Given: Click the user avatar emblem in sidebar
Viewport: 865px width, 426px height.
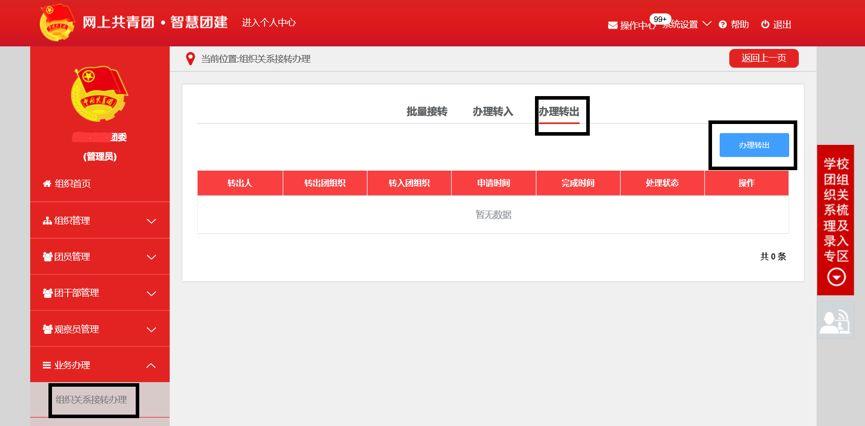Looking at the screenshot, I should click(99, 95).
